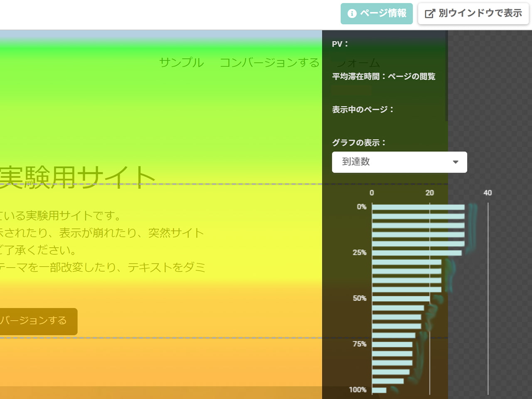Click the info panel vertical scrollbar
This screenshot has height=399, width=532.
click(x=447, y=76)
